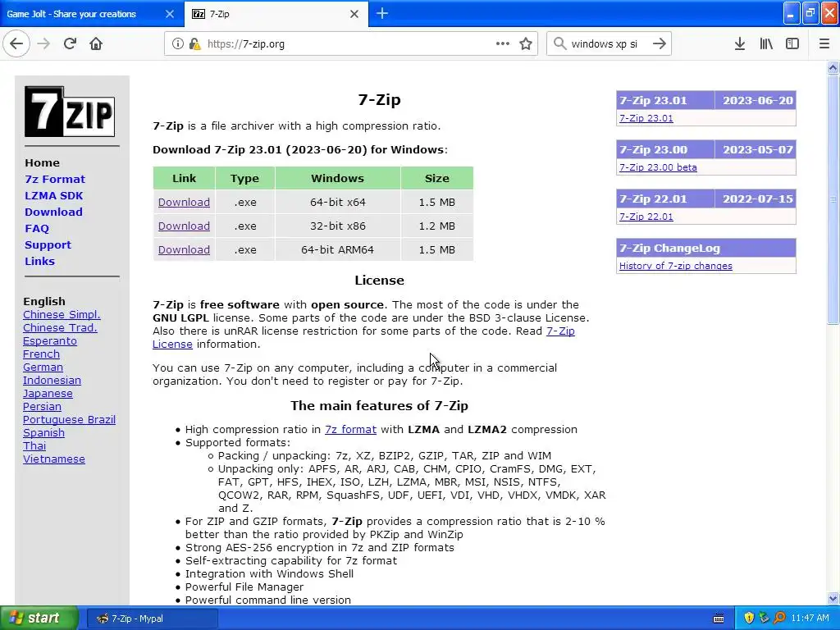
Task: Show site information icon in address bar
Action: click(177, 44)
